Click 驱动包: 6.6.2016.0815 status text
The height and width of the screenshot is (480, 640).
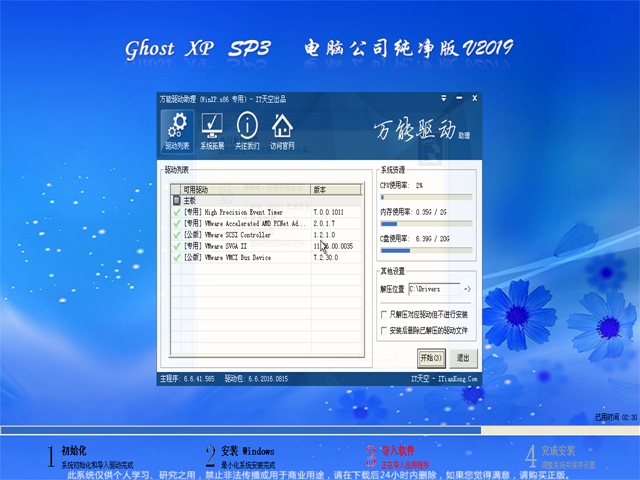[x=256, y=379]
